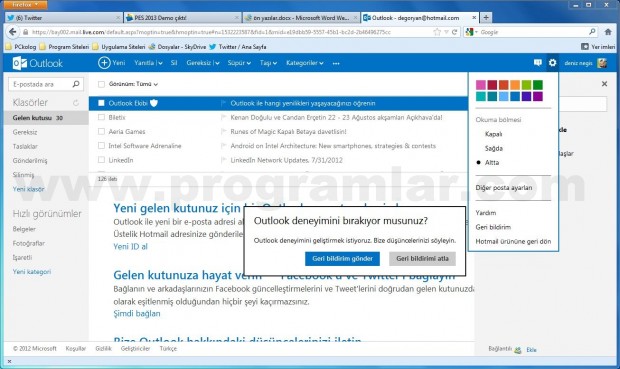Open the Yer imleri bookmarks icon
Screen dimensions: 620x369
tap(585, 47)
